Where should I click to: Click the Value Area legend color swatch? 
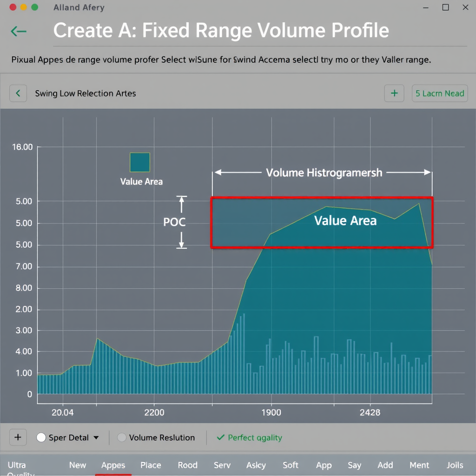point(140,163)
